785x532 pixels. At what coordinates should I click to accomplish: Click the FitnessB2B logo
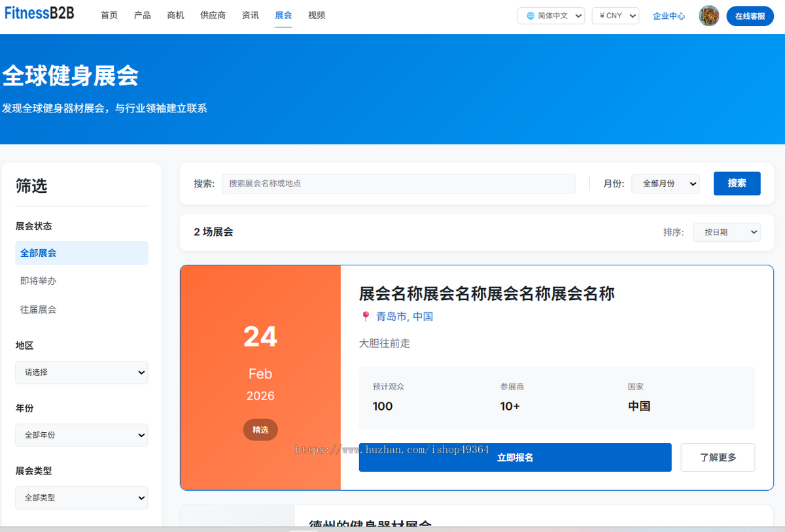coord(40,13)
